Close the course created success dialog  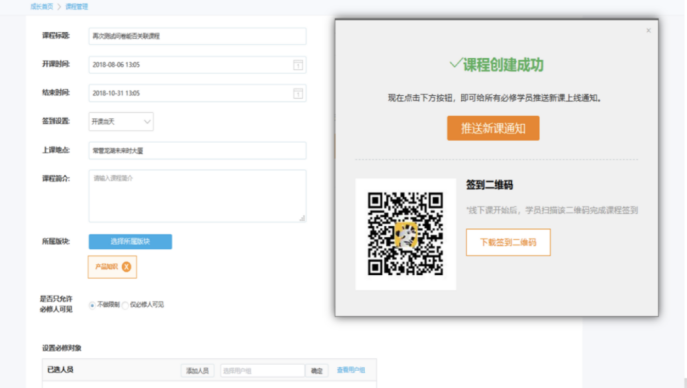(x=648, y=31)
